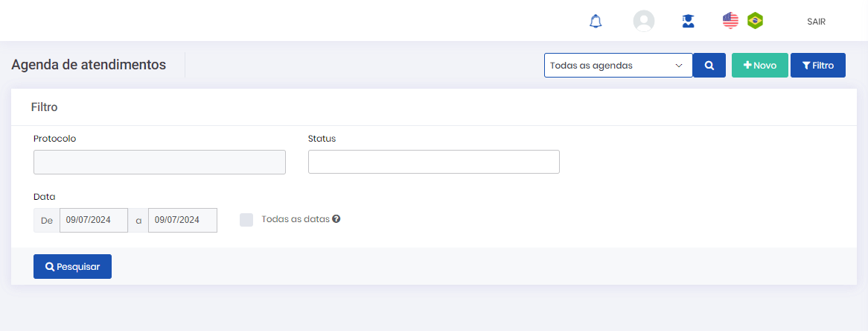Create a new appointment with Novo

click(x=760, y=66)
